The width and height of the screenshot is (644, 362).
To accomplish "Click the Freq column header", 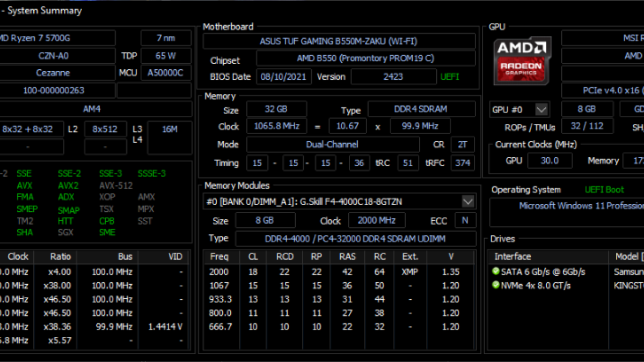I will point(219,256).
